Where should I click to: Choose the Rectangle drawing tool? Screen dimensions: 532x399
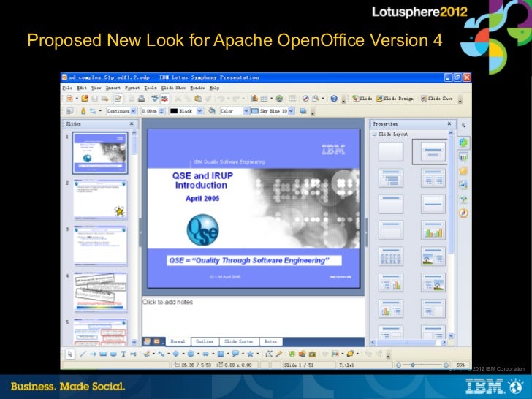103,354
